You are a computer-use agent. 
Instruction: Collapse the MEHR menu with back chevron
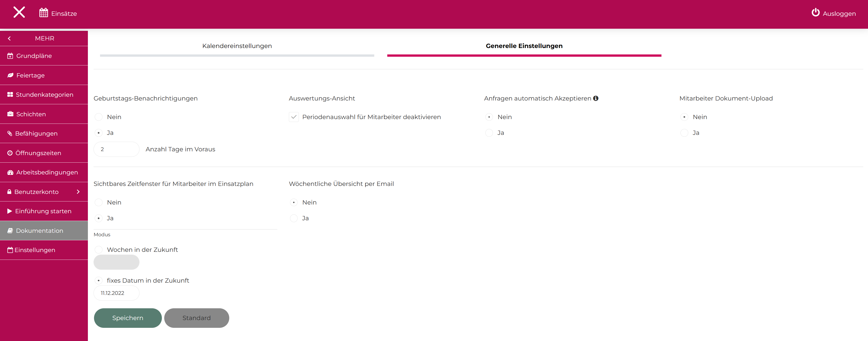click(9, 38)
